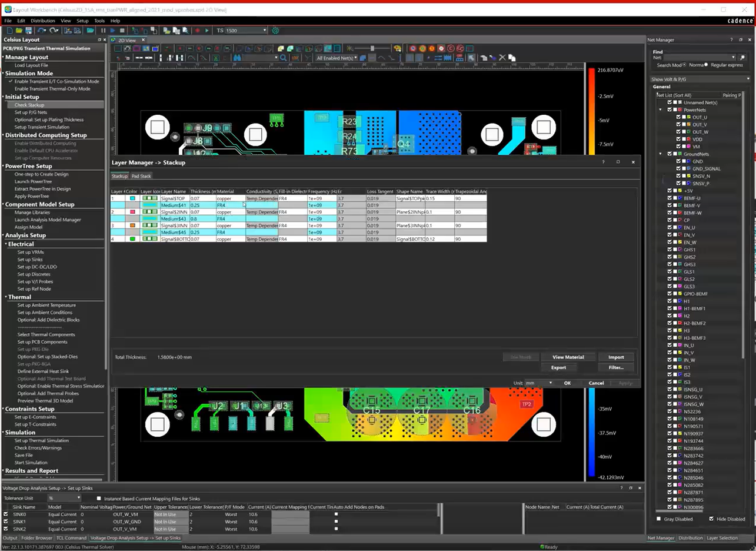Collapse the GroundNets tree group
756x551 pixels.
pos(661,154)
